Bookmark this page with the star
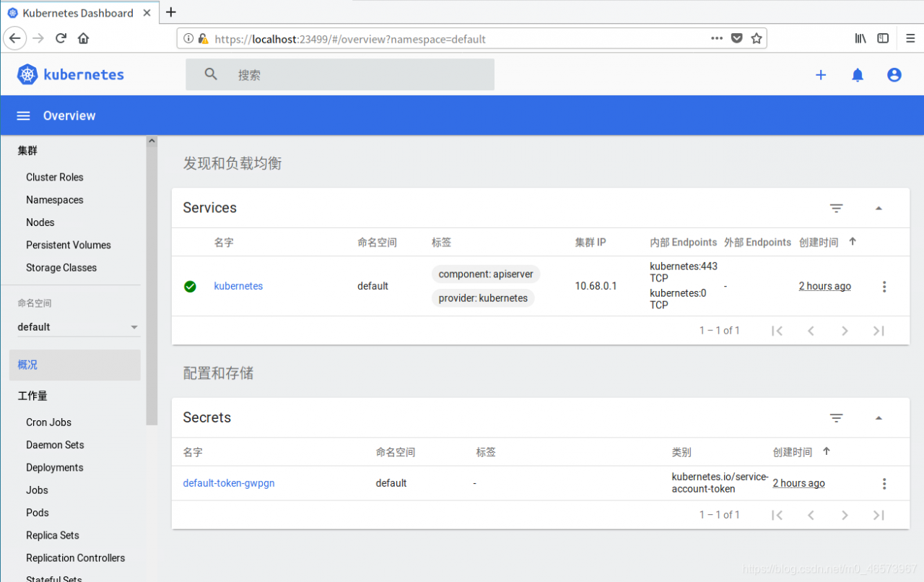 coord(756,38)
